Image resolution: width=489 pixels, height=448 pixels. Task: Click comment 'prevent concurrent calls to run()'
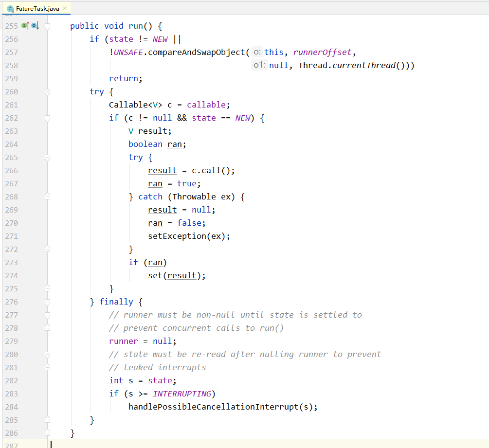point(203,328)
